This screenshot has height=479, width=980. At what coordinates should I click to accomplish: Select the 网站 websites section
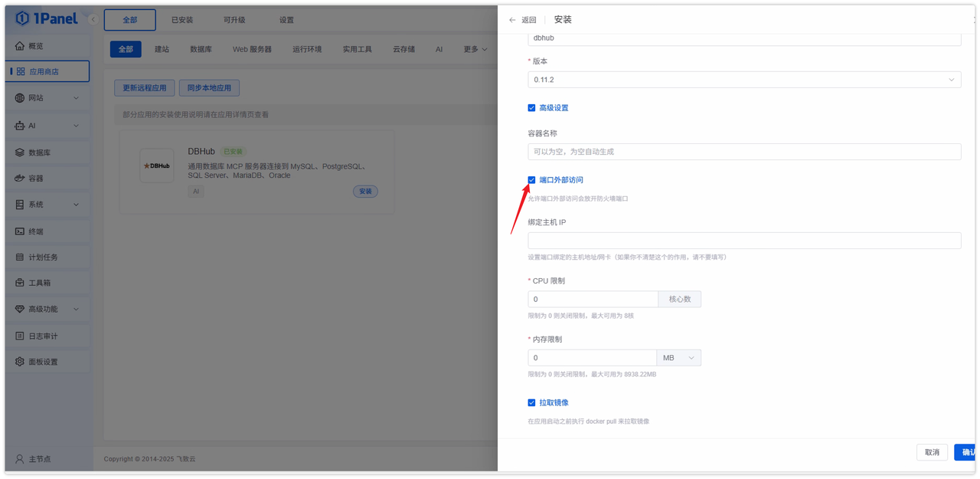pyautogui.click(x=34, y=98)
